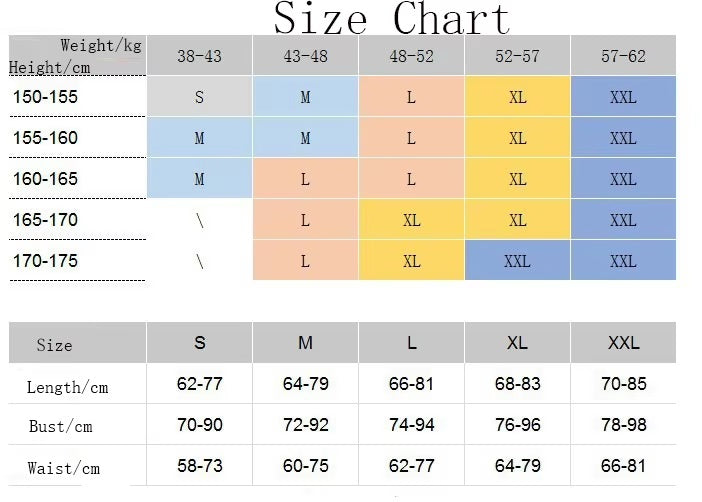Click the 62-77 length value for S
This screenshot has width=702, height=502.
coord(200,384)
